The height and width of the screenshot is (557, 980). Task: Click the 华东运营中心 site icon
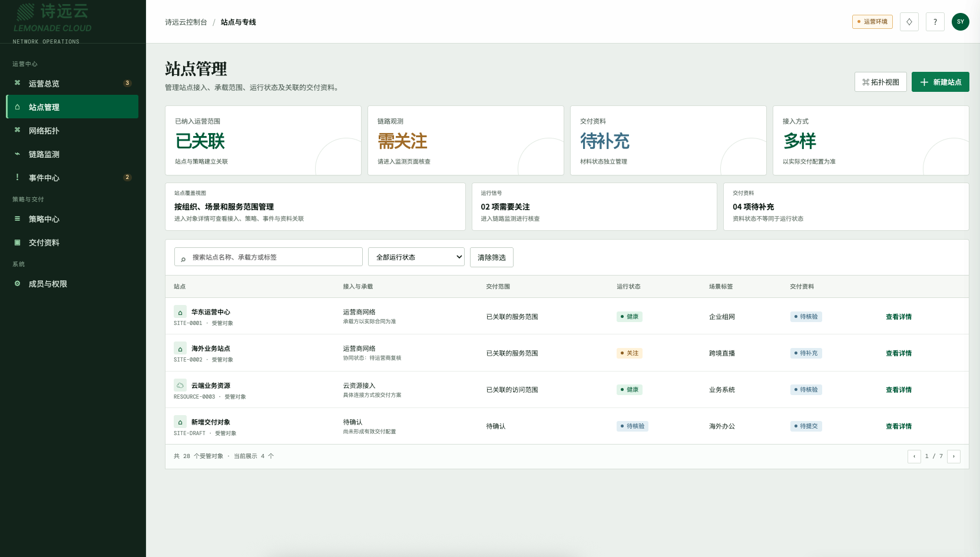[180, 312]
